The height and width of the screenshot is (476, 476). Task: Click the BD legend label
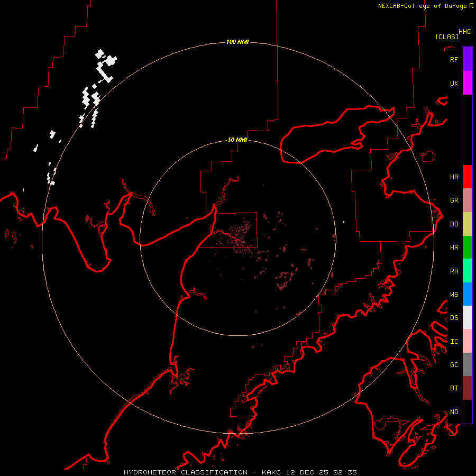(x=454, y=224)
